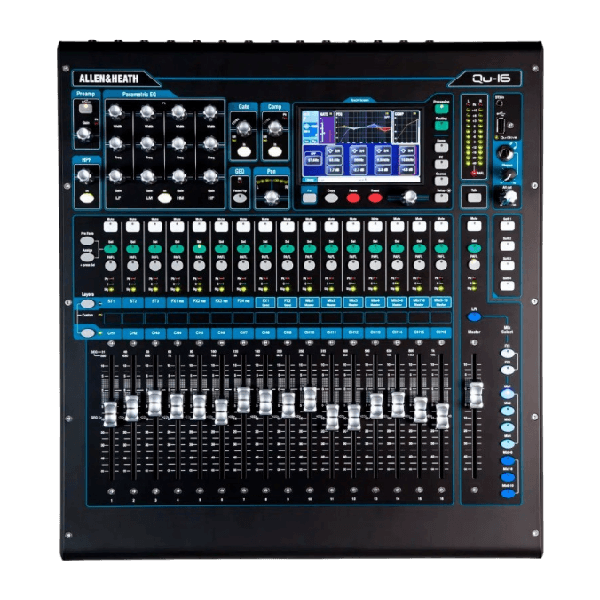Toggle the 48V phantom power button in Preamp
The height and width of the screenshot is (600, 600).
(85, 108)
